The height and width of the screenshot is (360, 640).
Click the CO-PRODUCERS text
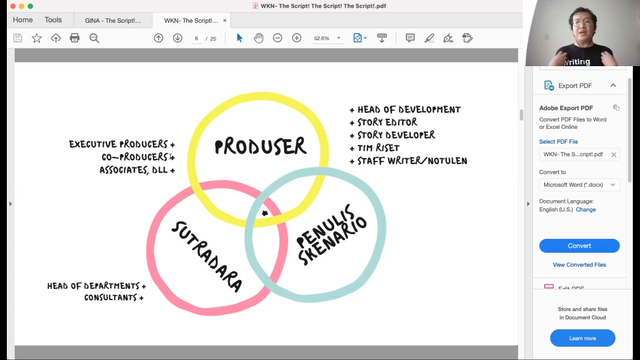coord(135,157)
